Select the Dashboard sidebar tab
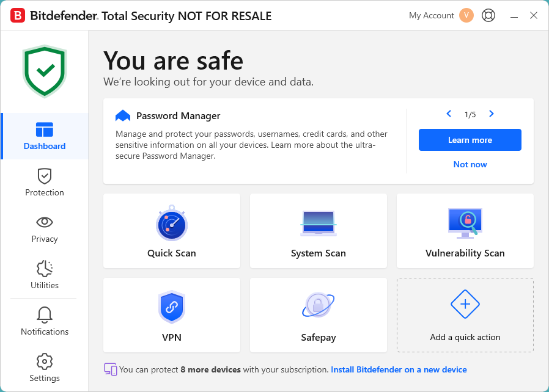549x392 pixels. click(x=45, y=136)
